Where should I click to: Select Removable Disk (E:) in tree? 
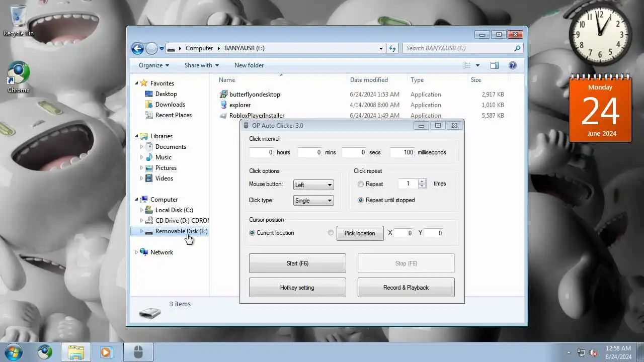[170, 231]
